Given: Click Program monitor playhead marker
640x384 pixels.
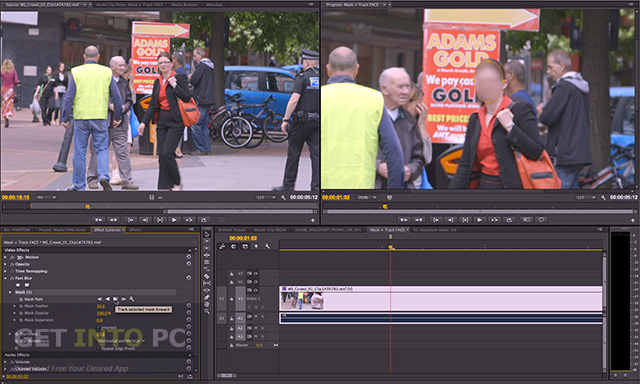Looking at the screenshot, I should click(384, 206).
